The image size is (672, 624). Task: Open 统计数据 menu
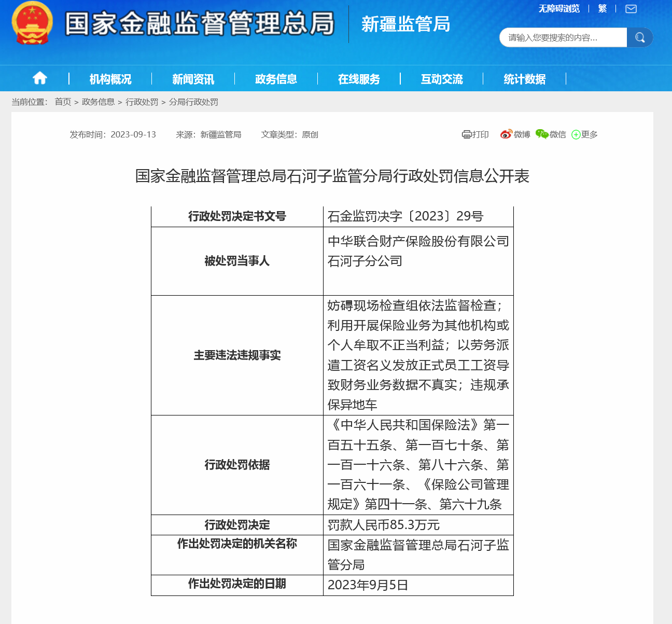coord(525,79)
